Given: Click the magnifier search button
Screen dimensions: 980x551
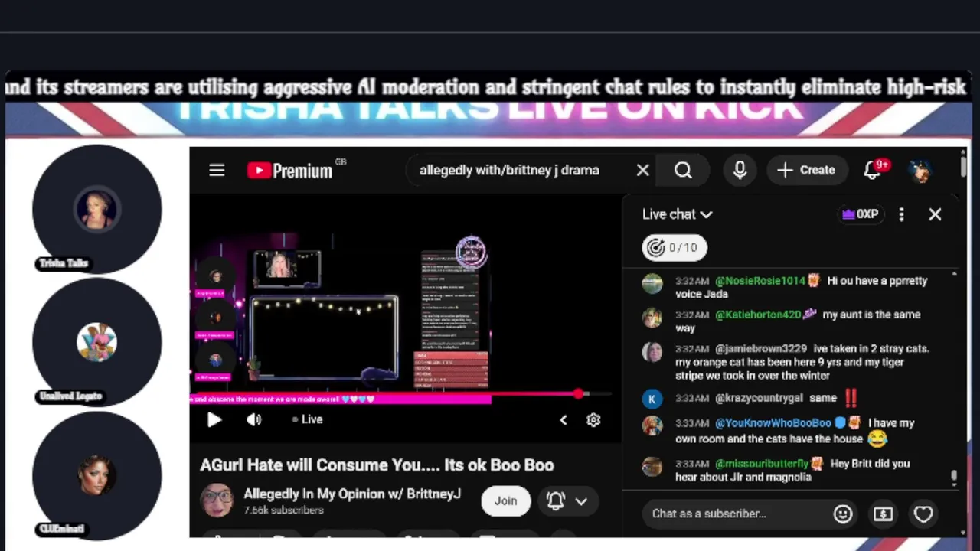Looking at the screenshot, I should click(683, 170).
